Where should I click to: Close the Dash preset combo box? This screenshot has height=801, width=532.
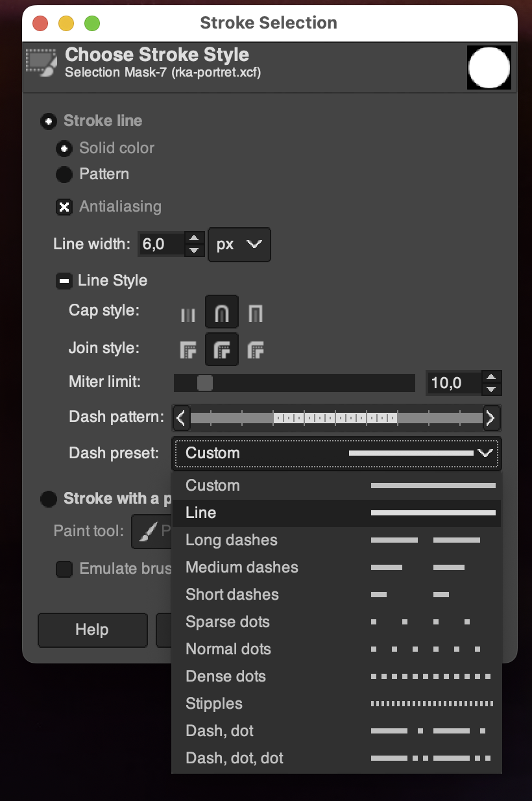tap(336, 453)
